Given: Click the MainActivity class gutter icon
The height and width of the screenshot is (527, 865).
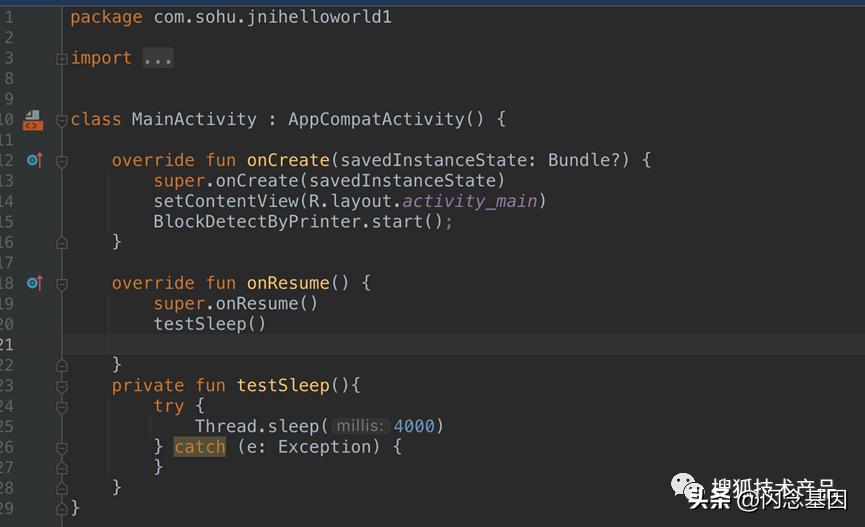Looking at the screenshot, I should [33, 120].
